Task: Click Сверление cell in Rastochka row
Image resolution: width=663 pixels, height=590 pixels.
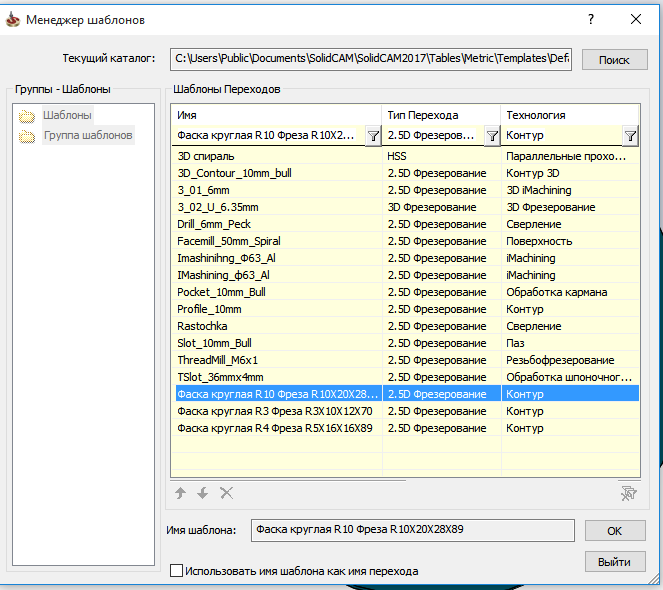Action: point(570,326)
